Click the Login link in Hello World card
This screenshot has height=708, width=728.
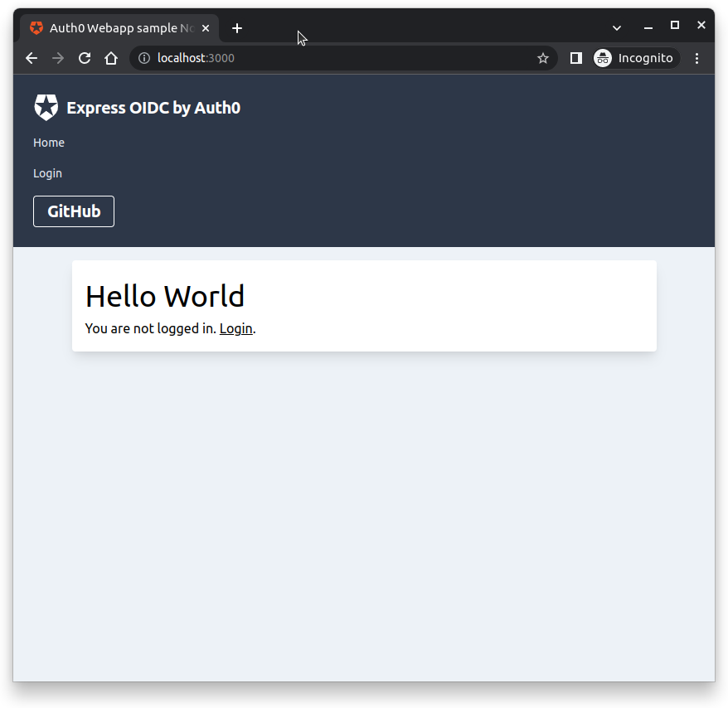[235, 328]
